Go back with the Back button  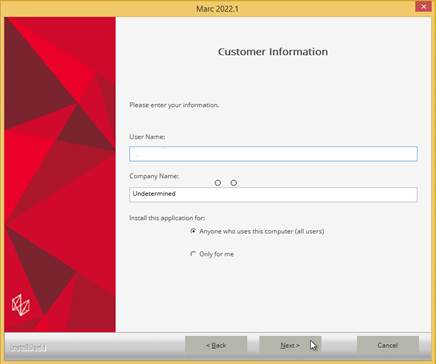point(216,345)
